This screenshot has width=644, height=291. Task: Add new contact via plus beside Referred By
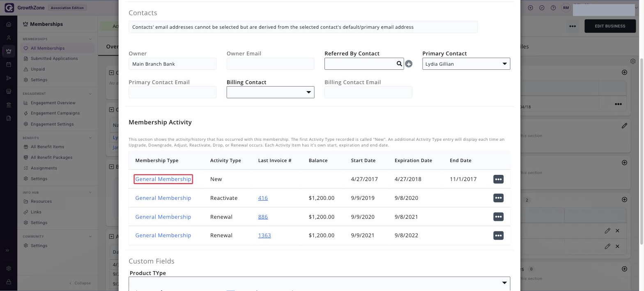point(409,64)
